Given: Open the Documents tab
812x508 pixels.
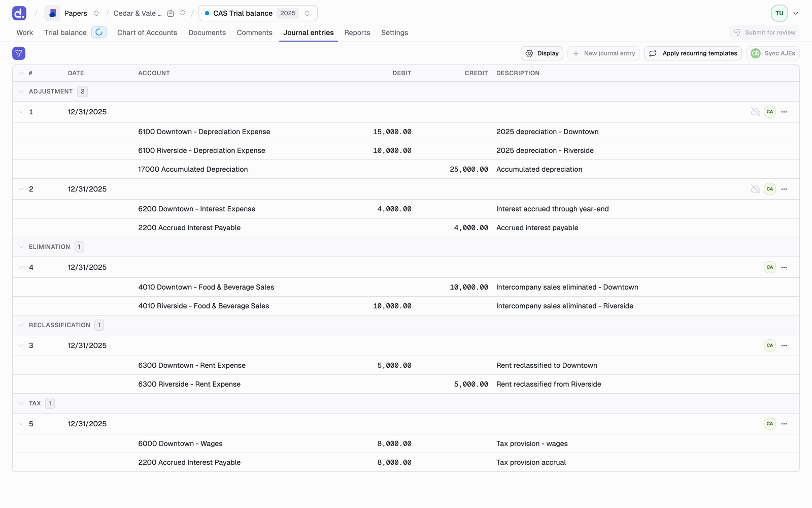Looking at the screenshot, I should (207, 33).
